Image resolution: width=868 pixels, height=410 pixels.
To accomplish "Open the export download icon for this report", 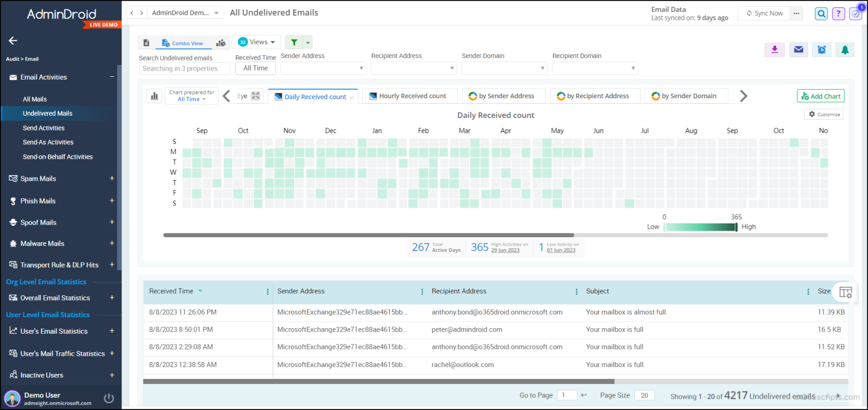I will [x=774, y=50].
